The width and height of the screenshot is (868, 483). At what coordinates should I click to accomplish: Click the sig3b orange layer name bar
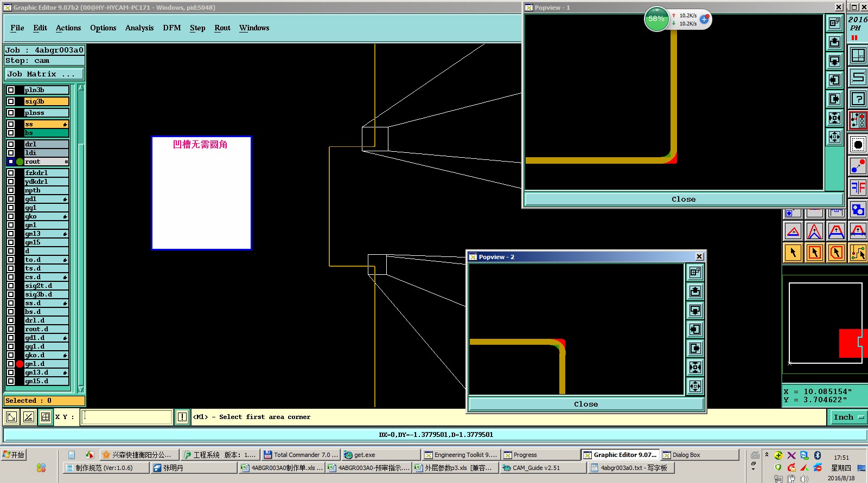pos(47,101)
